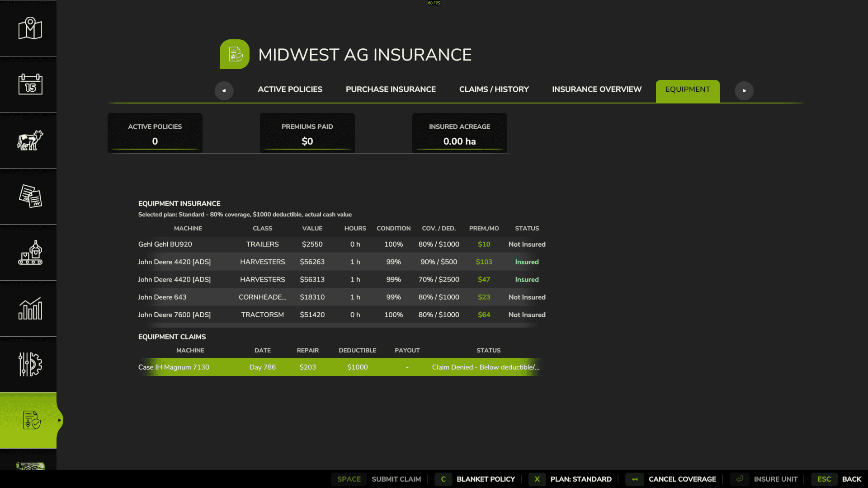Click the Premiums Paid summary card

pyautogui.click(x=307, y=133)
